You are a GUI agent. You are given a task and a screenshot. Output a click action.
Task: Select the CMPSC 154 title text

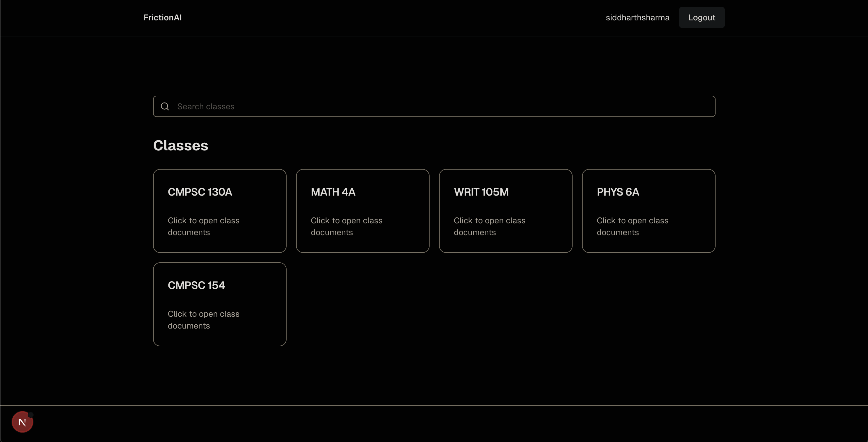pyautogui.click(x=196, y=285)
